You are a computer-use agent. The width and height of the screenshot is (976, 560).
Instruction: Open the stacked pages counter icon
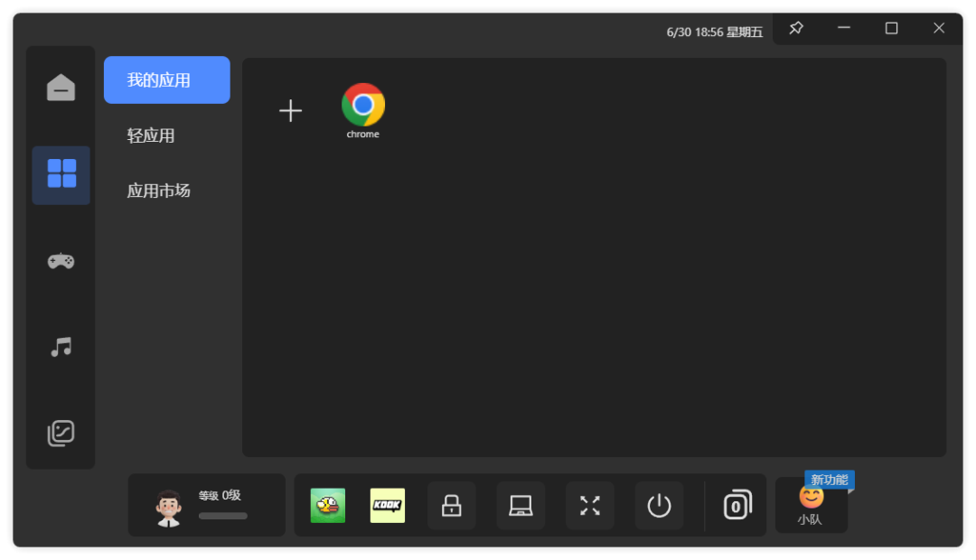(x=737, y=505)
